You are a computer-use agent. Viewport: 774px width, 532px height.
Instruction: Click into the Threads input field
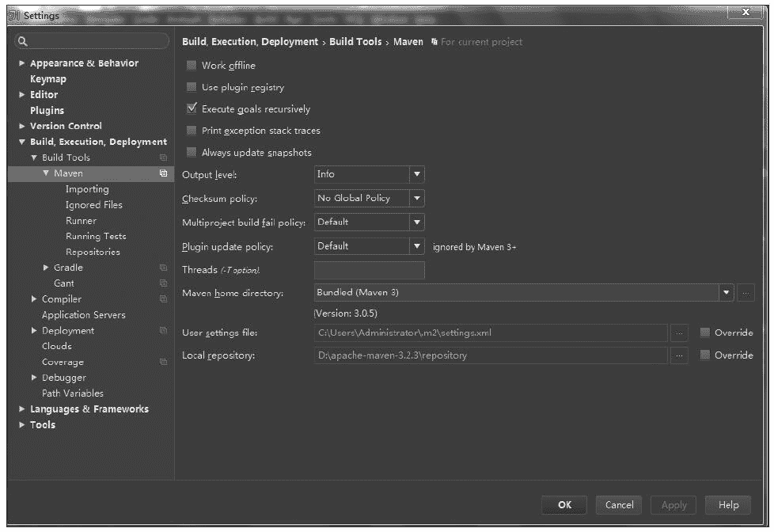pyautogui.click(x=369, y=270)
